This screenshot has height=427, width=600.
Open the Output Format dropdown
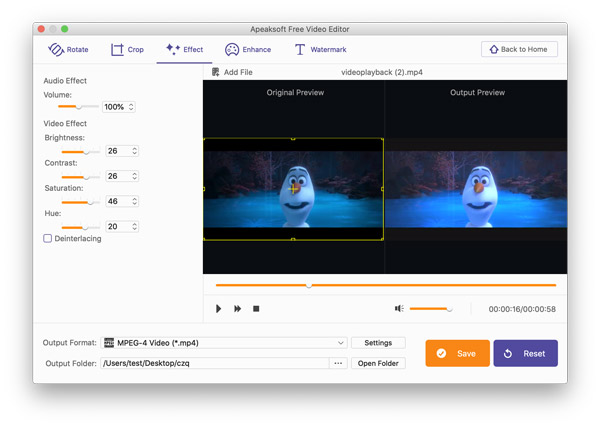point(224,343)
